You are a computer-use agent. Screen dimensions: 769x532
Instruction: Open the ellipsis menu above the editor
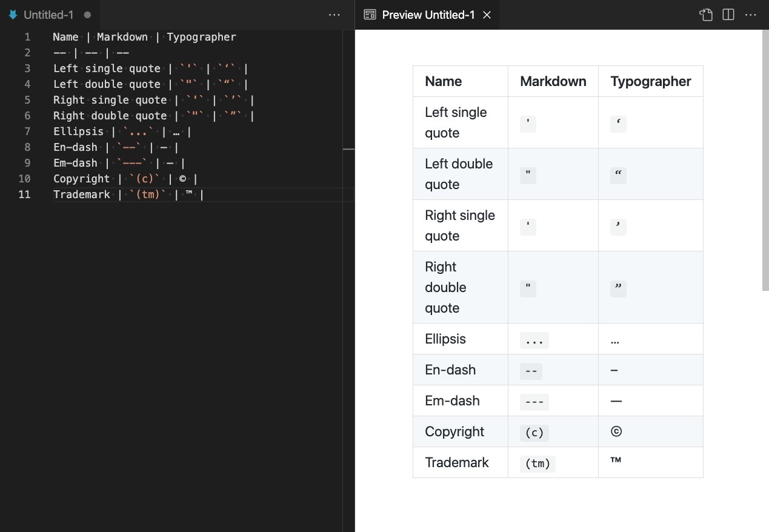pos(334,15)
